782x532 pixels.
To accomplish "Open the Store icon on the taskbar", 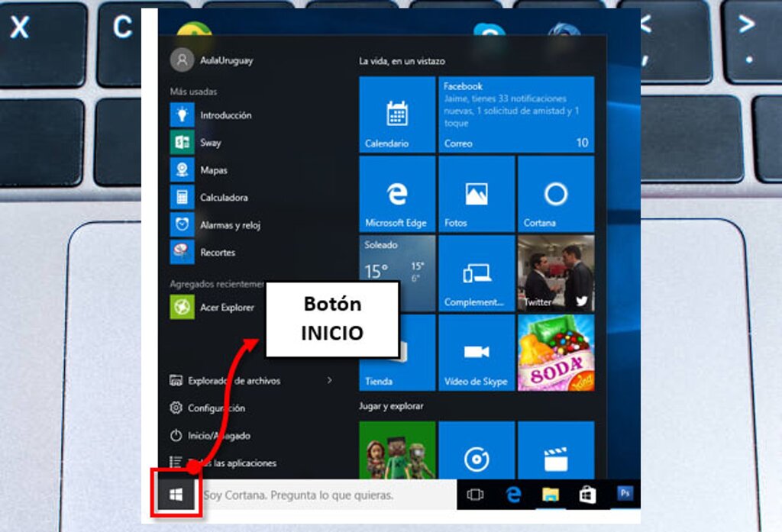I will (x=587, y=495).
